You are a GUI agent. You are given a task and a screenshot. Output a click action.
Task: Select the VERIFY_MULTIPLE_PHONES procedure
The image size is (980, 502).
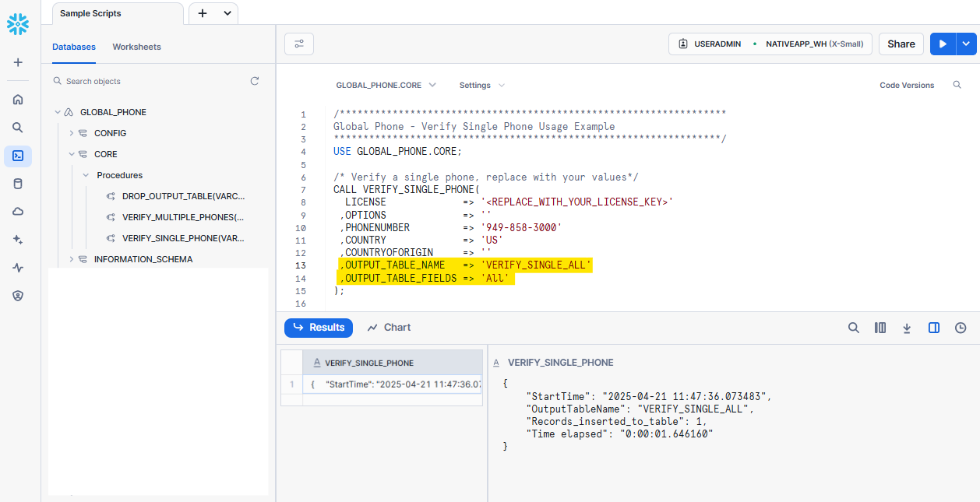click(183, 217)
